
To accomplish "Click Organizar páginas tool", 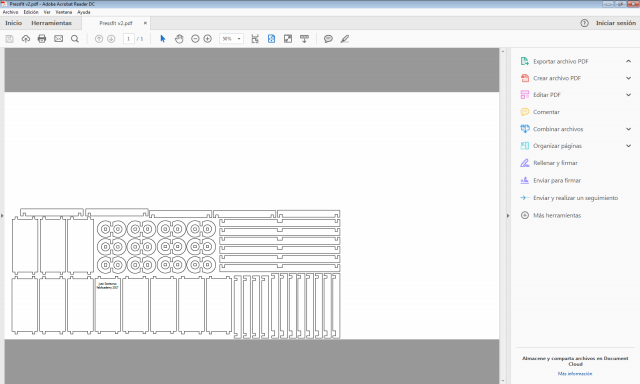I will point(557,146).
